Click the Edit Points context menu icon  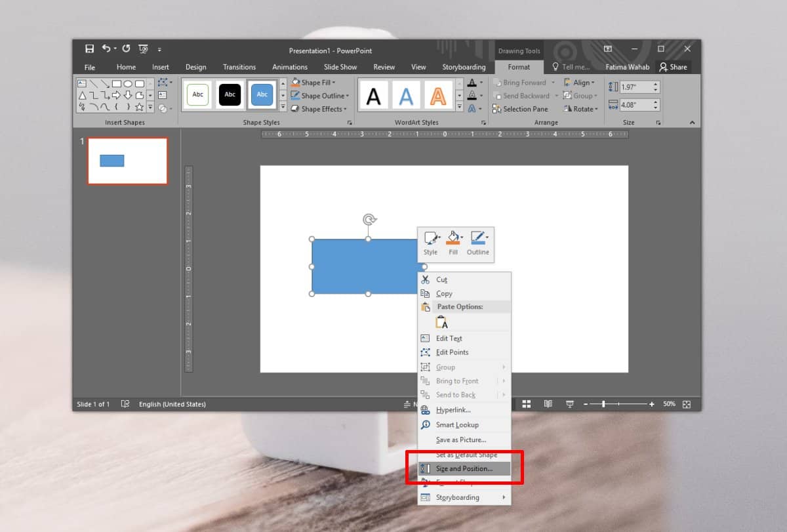point(425,352)
